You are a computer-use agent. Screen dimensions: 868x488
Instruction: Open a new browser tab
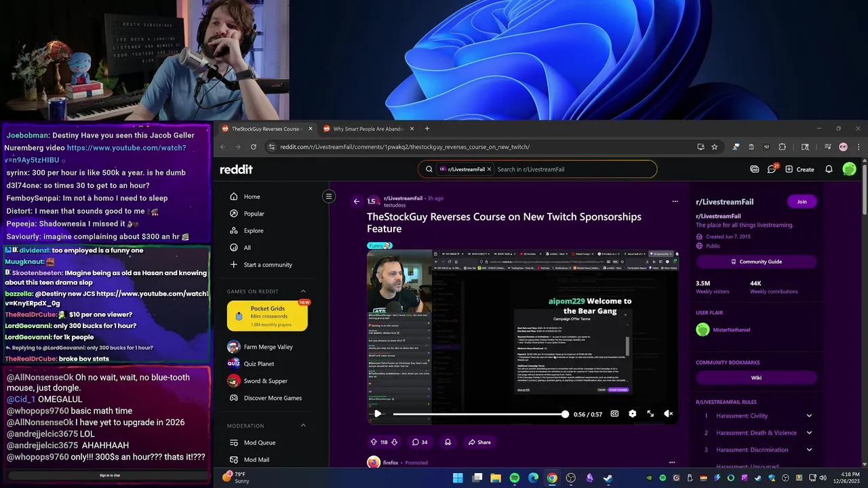click(x=427, y=129)
